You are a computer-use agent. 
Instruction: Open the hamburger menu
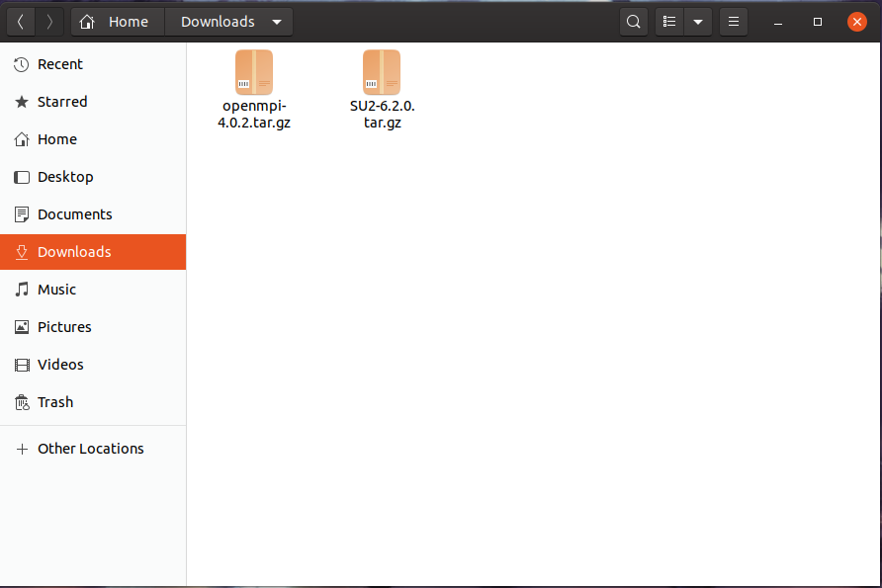(733, 21)
